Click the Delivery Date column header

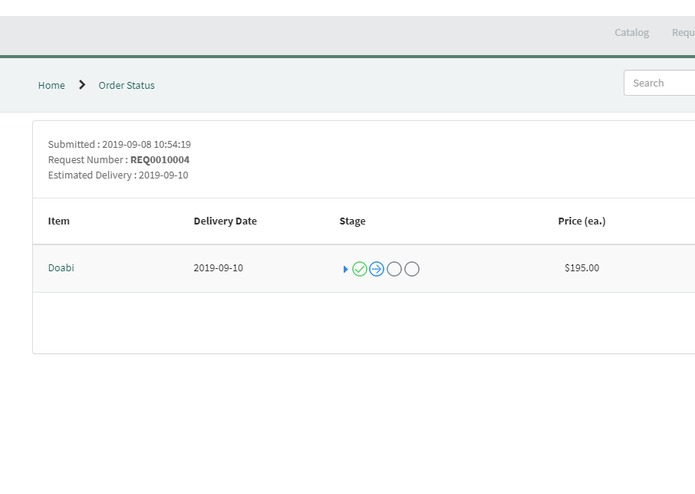tap(225, 221)
